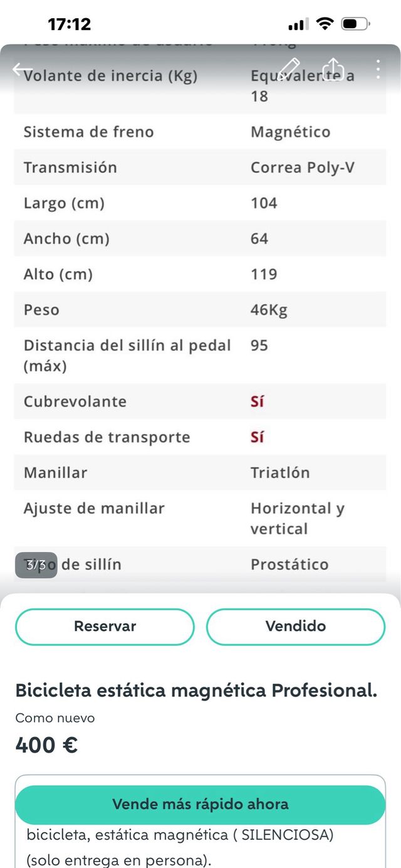Mark the item as Reservar
401x868 pixels.
click(x=105, y=626)
